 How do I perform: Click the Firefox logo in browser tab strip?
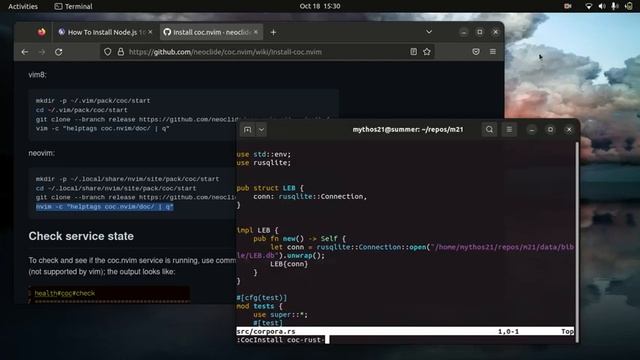[x=41, y=32]
